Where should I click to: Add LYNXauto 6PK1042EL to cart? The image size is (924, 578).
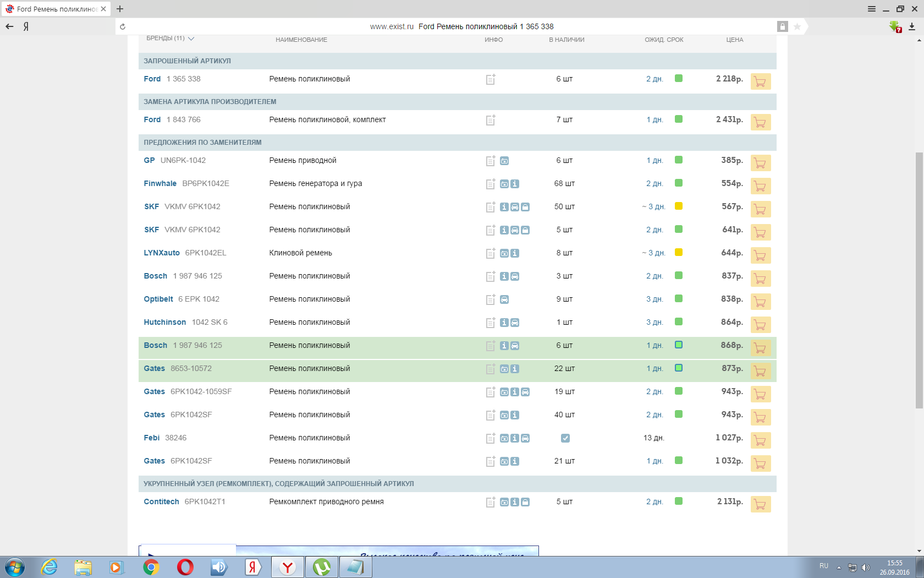click(761, 255)
